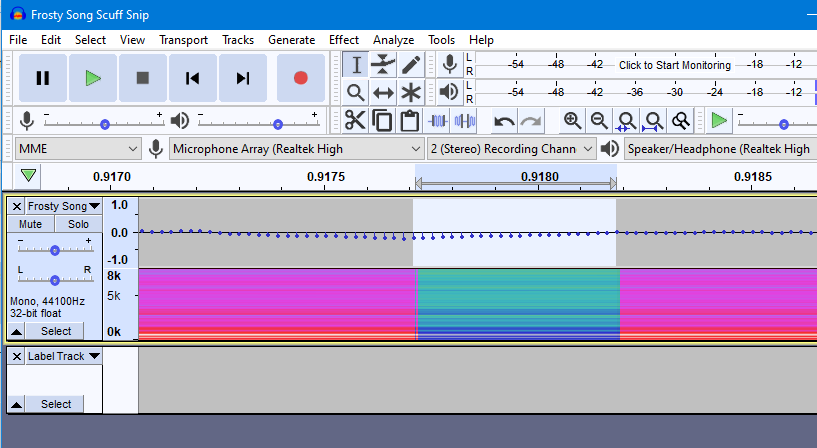Click the Pause transport button
The image size is (817, 448).
tap(43, 78)
